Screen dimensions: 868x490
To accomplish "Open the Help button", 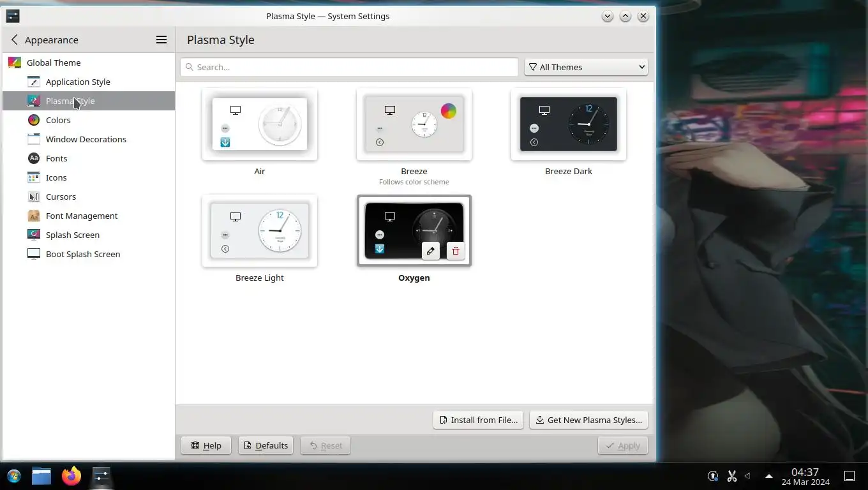I will (206, 445).
